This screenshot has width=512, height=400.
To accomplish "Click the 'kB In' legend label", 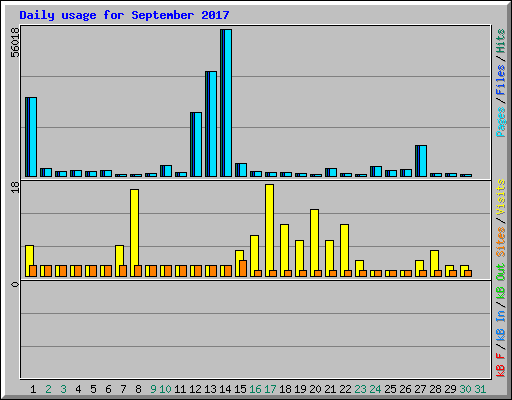I will (501, 325).
